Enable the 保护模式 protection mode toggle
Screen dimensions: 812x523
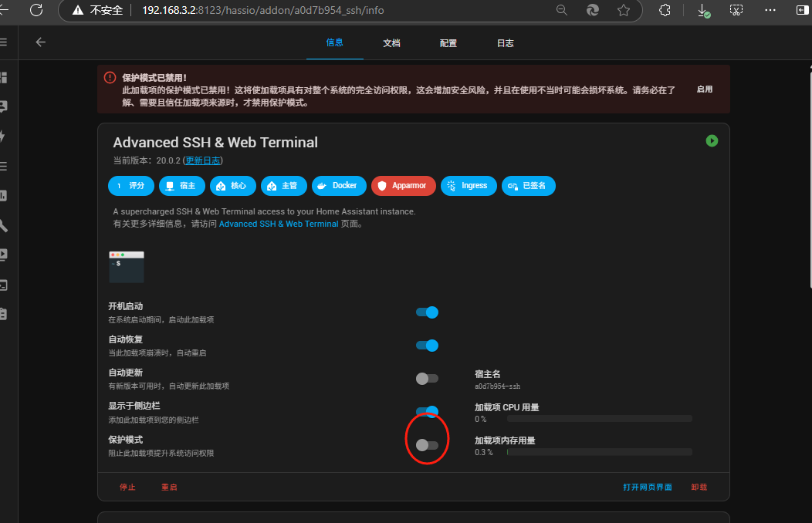coord(427,445)
